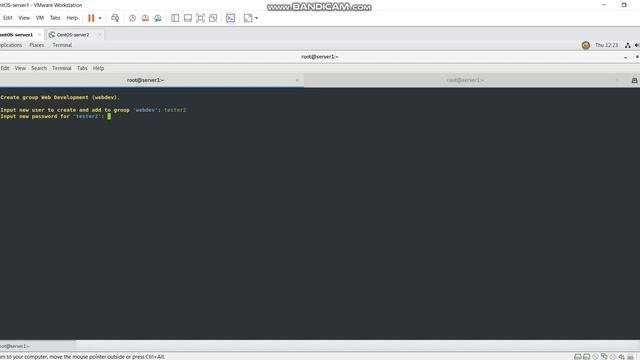
Task: Open terminal window View menu
Action: 20,68
